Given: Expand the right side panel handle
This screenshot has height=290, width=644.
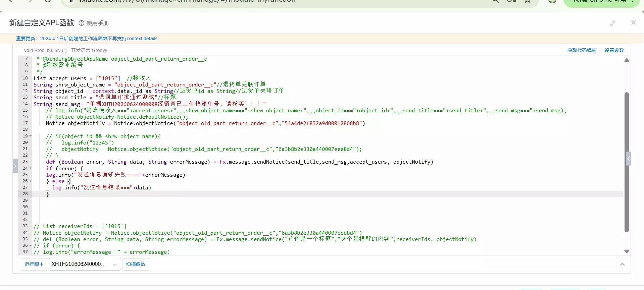Looking at the screenshot, I should pyautogui.click(x=628, y=159).
